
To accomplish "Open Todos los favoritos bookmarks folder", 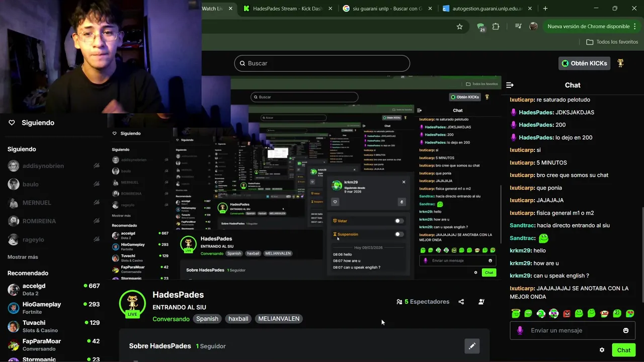I will (x=612, y=42).
